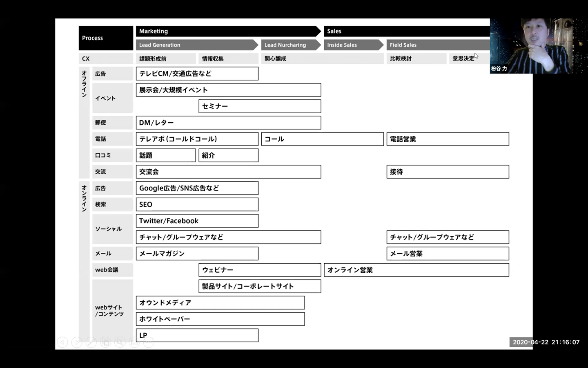Activate the slideshow zoom magnifier icon

(x=120, y=342)
